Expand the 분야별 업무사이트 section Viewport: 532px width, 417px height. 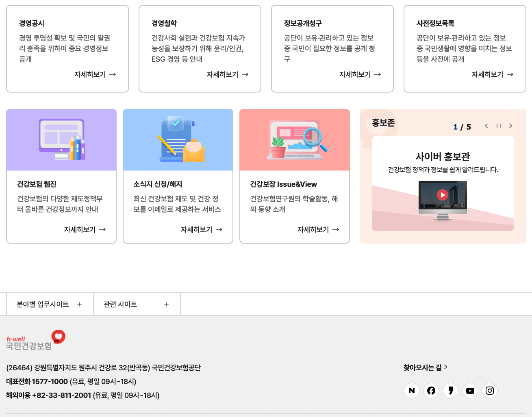coord(50,304)
